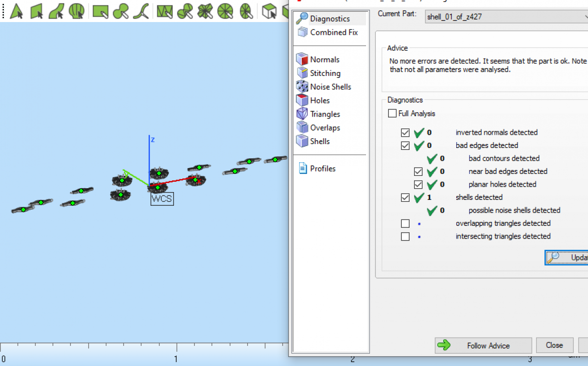This screenshot has height=366, width=588.
Task: Enable intersecting triangles detected checkbox
Action: [405, 237]
